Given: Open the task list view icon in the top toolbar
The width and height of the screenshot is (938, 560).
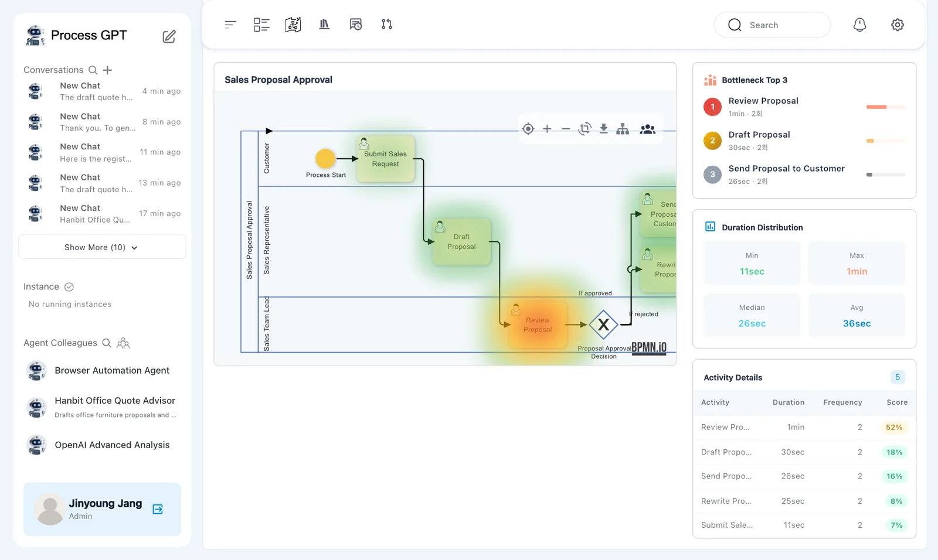Looking at the screenshot, I should pyautogui.click(x=261, y=25).
